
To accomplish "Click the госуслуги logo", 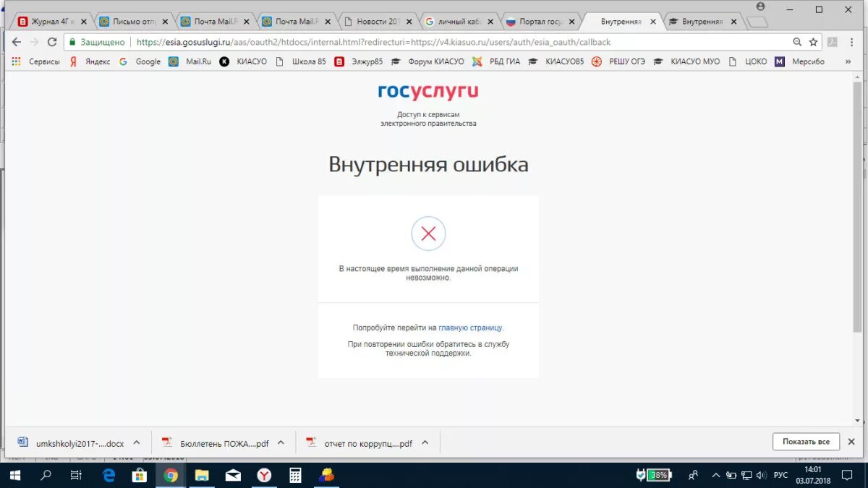I will tap(428, 92).
